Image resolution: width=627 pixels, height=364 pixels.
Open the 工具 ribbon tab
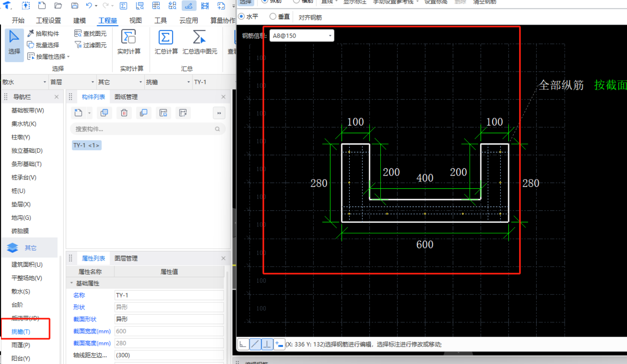click(160, 20)
